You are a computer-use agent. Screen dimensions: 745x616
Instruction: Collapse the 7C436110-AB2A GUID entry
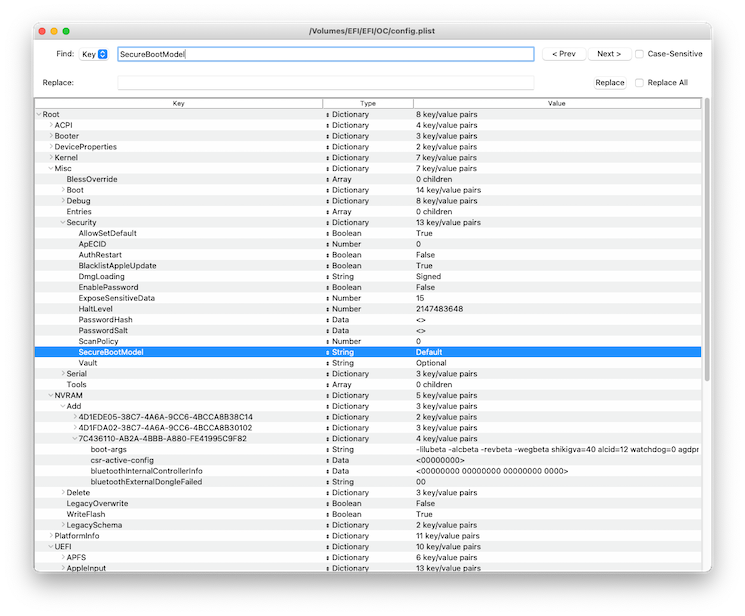coord(75,438)
